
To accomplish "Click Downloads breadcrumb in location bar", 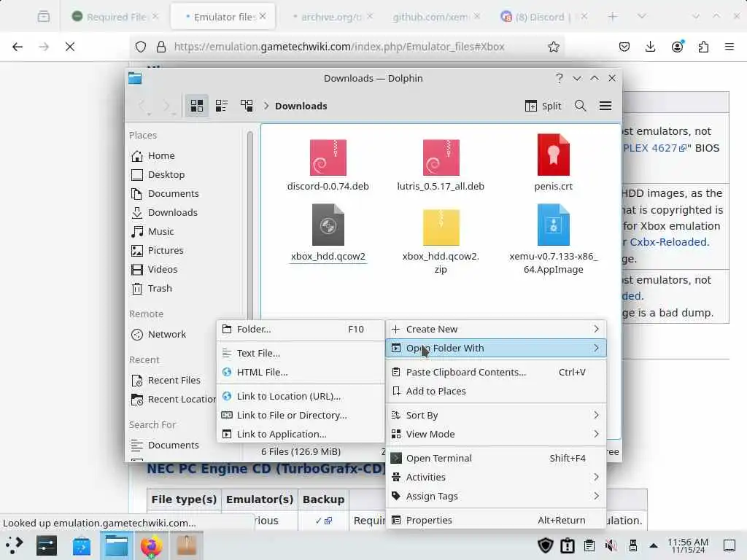I will 301,106.
